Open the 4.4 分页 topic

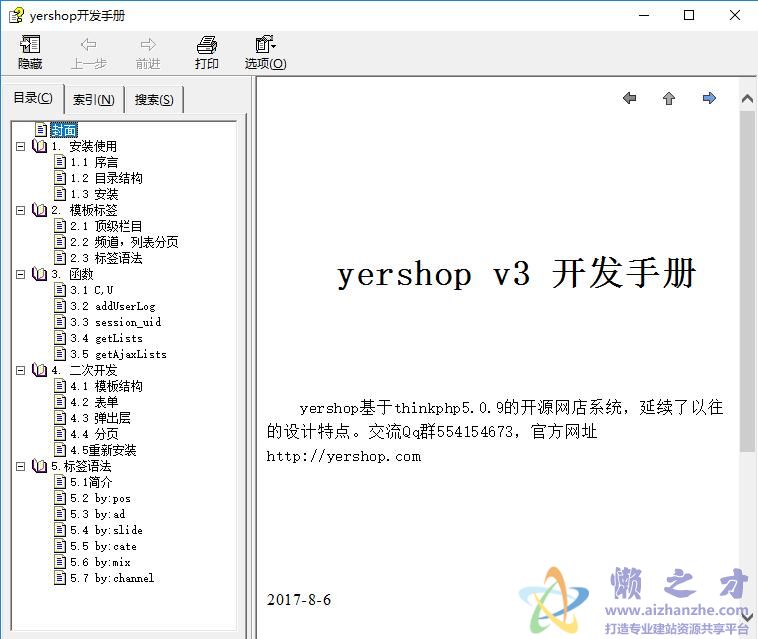point(94,434)
